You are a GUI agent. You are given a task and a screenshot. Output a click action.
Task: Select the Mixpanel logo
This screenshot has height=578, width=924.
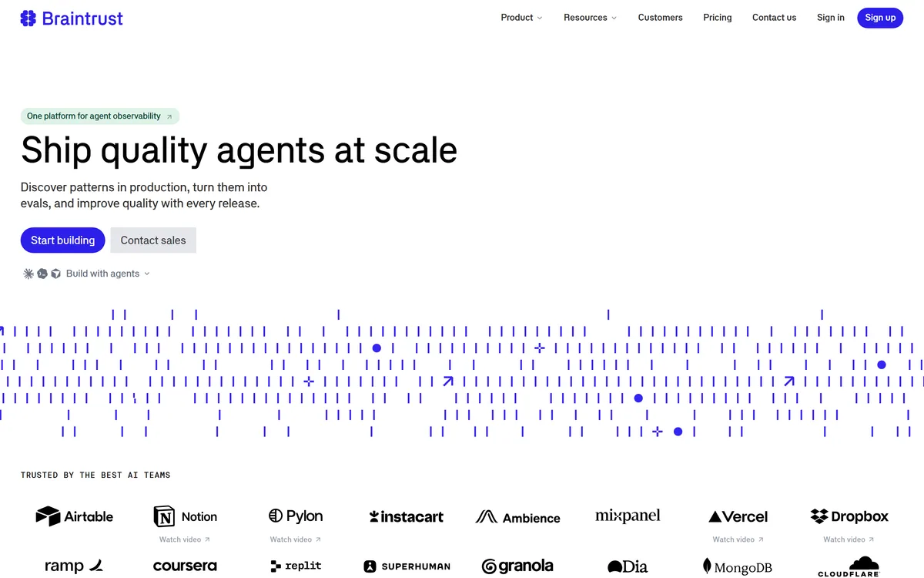coord(628,516)
